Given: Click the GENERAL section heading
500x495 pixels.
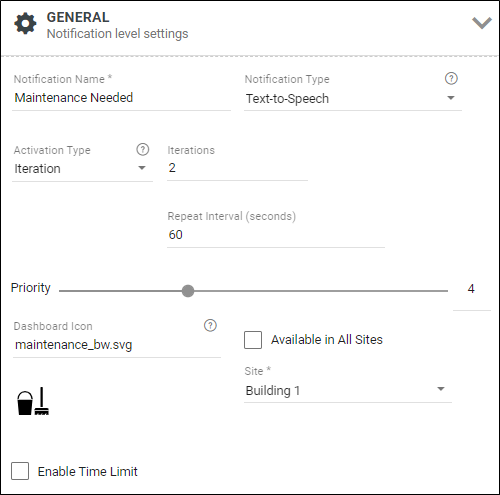Looking at the screenshot, I should pos(78,17).
